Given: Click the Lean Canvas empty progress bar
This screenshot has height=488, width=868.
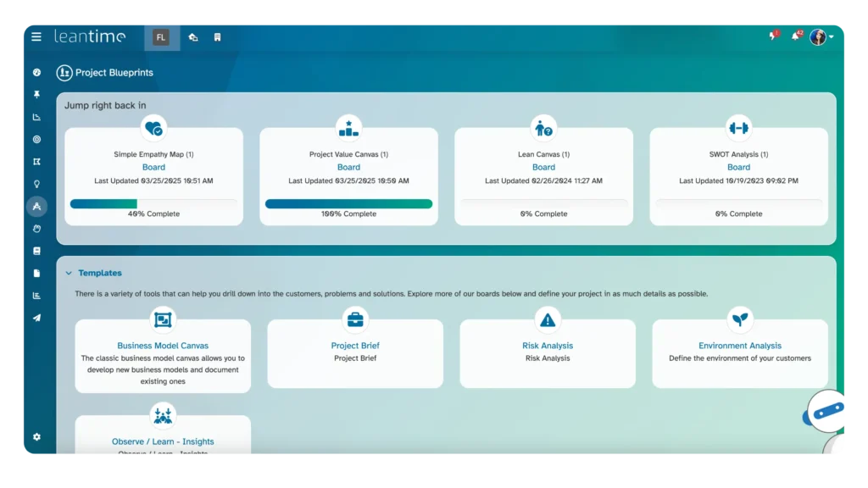Looking at the screenshot, I should point(543,203).
